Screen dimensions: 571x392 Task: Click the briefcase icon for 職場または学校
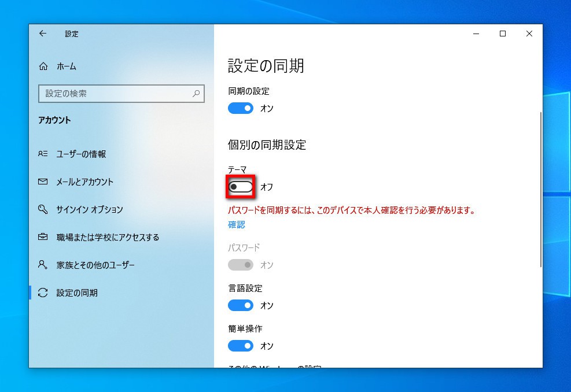(x=43, y=237)
